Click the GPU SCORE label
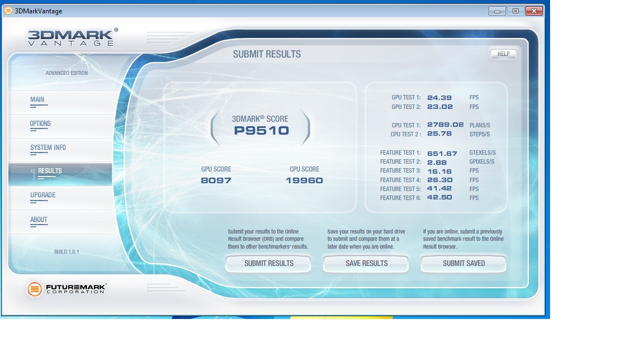The width and height of the screenshot is (644, 362). coord(216,169)
